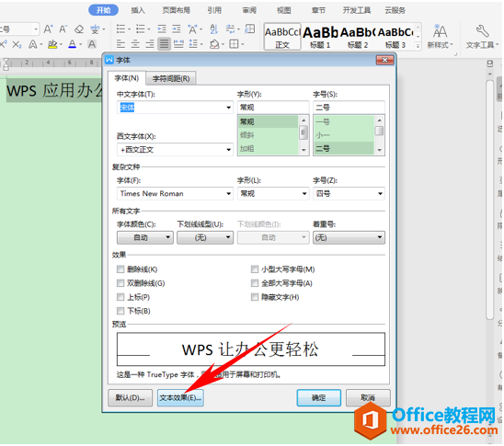504x446 pixels.
Task: Click the text highlight color icon
Action: 52,44
